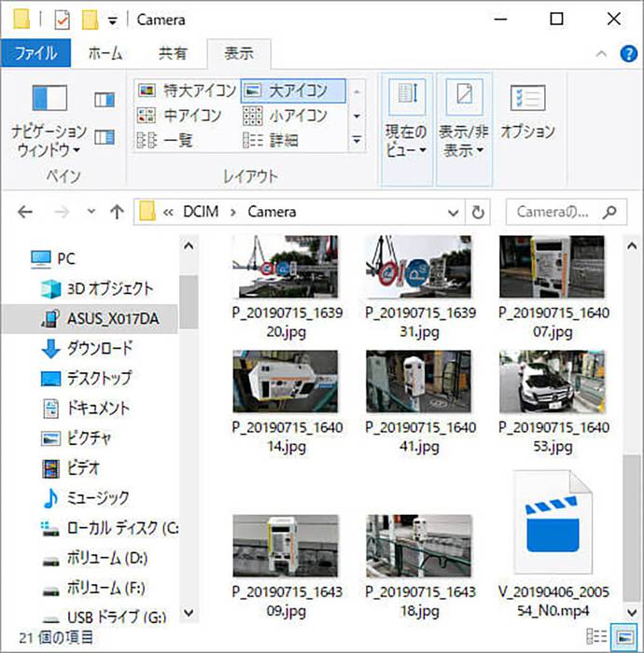Open ビデオ in navigation pane
644x653 pixels.
click(71, 468)
